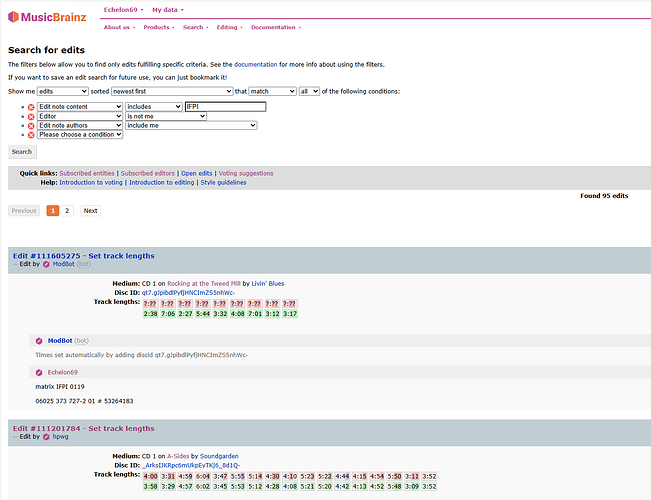Open the 'match' dropdown
651x500 pixels.
coord(272,91)
